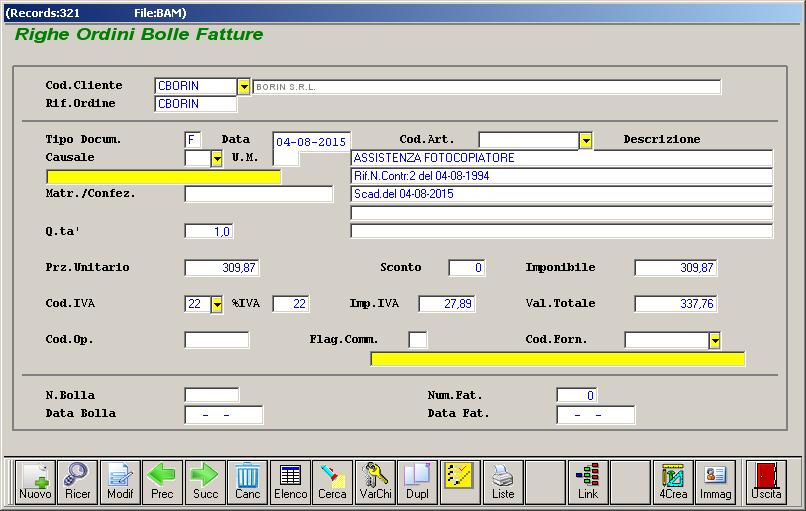
Task: Open the Cod.IVA dropdown arrow
Action: 217,304
